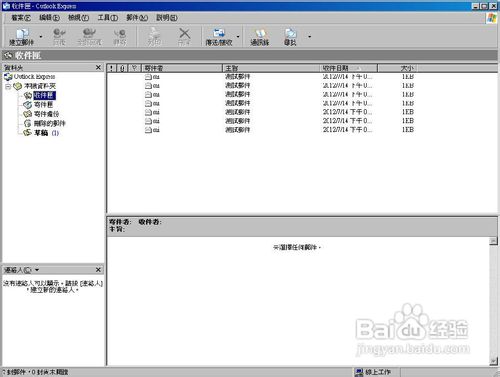
Task: Sort by the 收件日期 (Received) column header
Action: click(349, 68)
